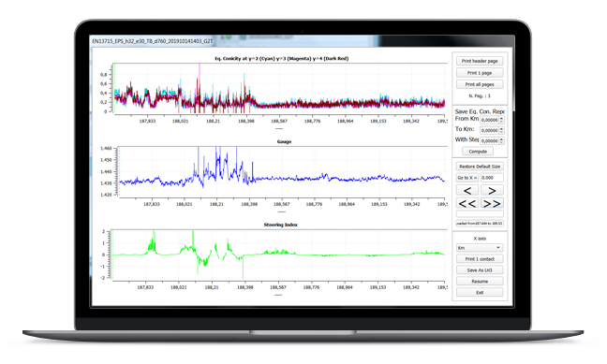Click the To Km spinner arrows

click(502, 130)
